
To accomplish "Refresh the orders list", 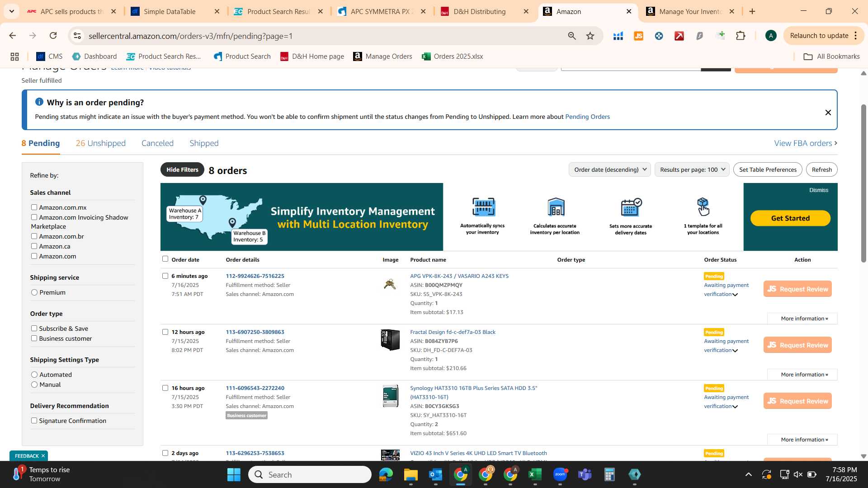I will click(x=821, y=169).
